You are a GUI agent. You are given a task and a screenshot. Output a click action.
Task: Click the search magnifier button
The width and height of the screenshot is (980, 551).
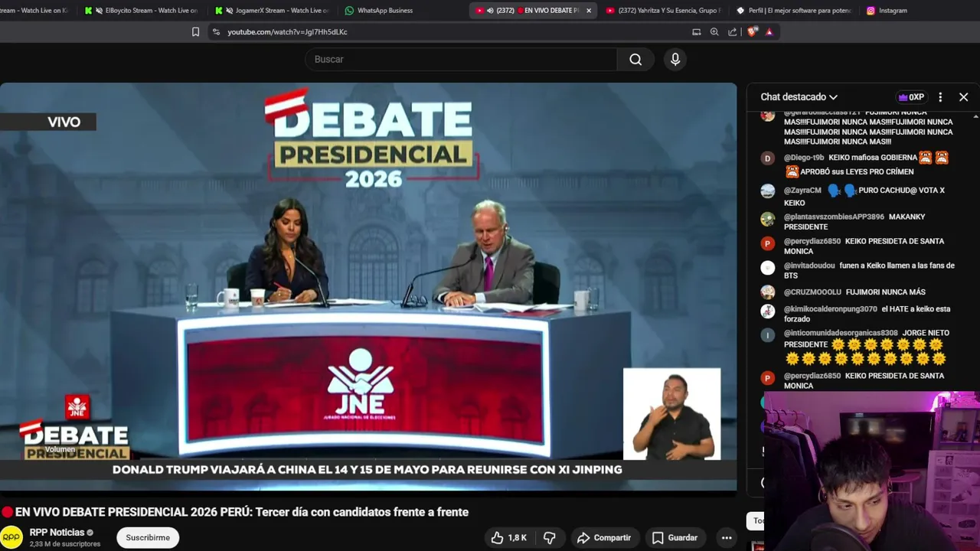coord(635,59)
